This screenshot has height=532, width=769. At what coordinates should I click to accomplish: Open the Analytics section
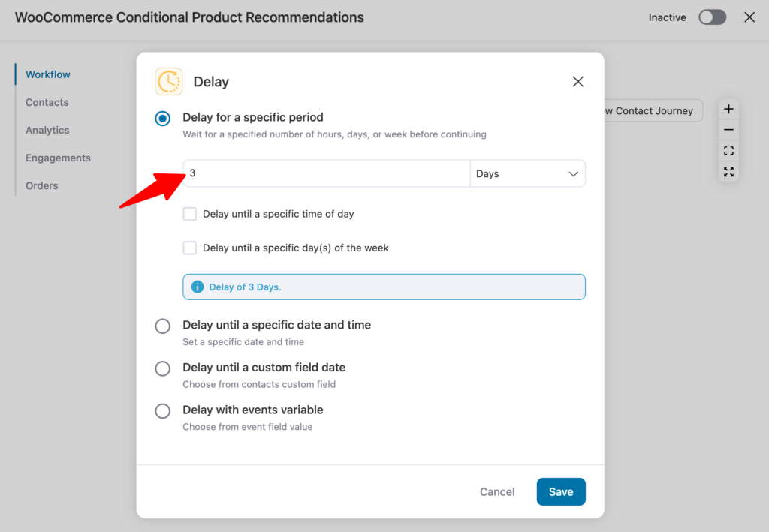coord(47,130)
